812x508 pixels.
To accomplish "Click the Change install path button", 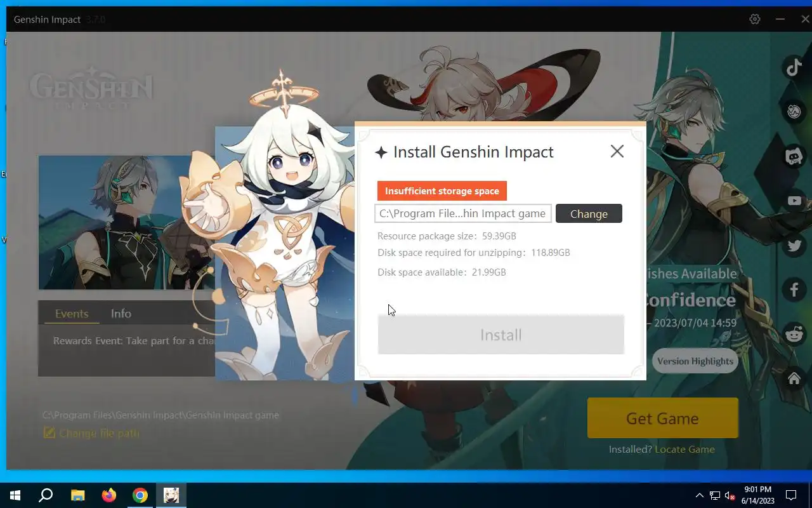I will [589, 213].
